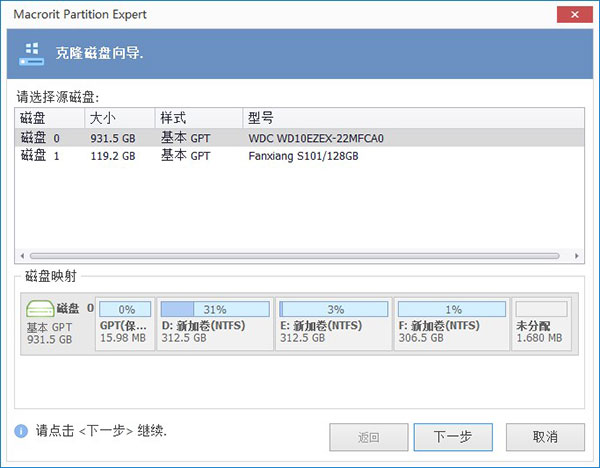Click the 磁盘映射 group label
600x468 pixels.
[51, 276]
